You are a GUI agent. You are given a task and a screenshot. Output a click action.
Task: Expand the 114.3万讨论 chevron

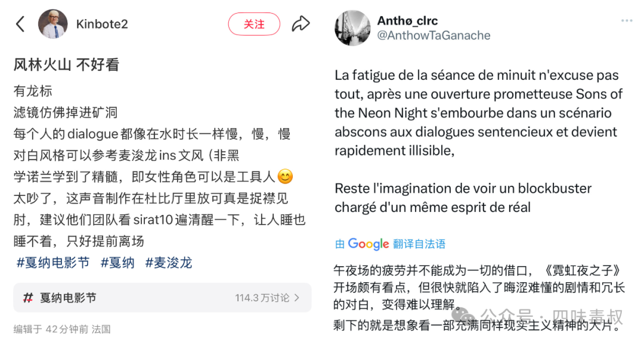tap(297, 298)
